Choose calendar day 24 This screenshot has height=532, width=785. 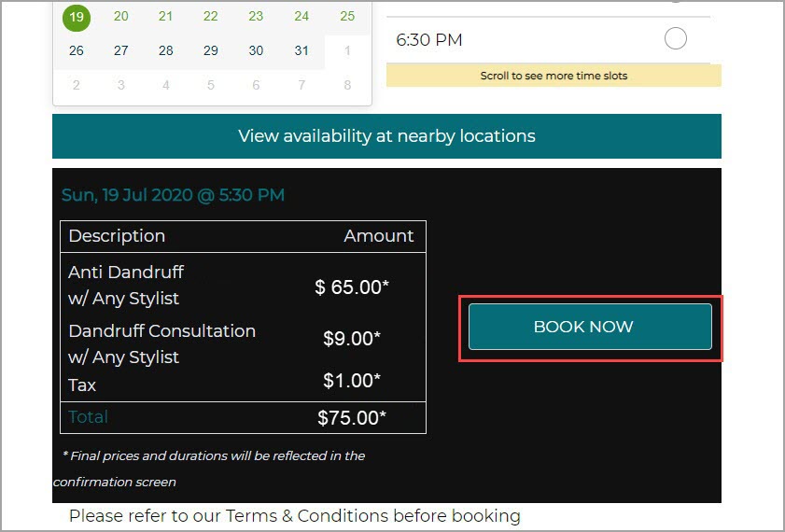click(x=301, y=16)
